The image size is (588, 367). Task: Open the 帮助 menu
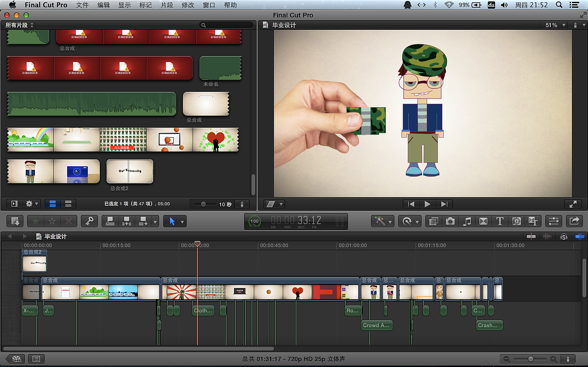tap(230, 5)
